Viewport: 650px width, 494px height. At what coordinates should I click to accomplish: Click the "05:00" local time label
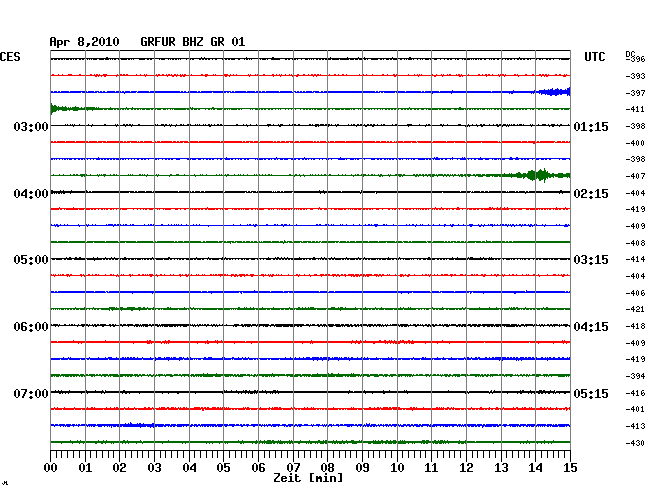[31, 260]
